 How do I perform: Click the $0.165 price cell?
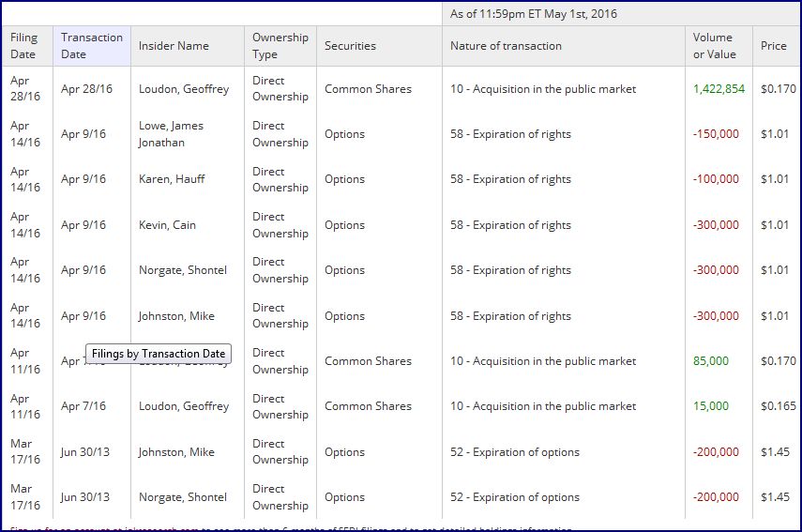(778, 406)
